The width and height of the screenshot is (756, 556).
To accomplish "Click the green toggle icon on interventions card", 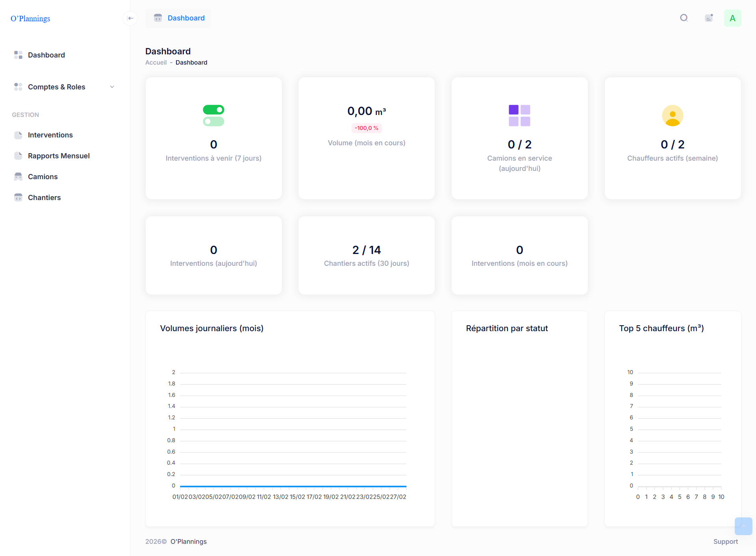I will 213,115.
